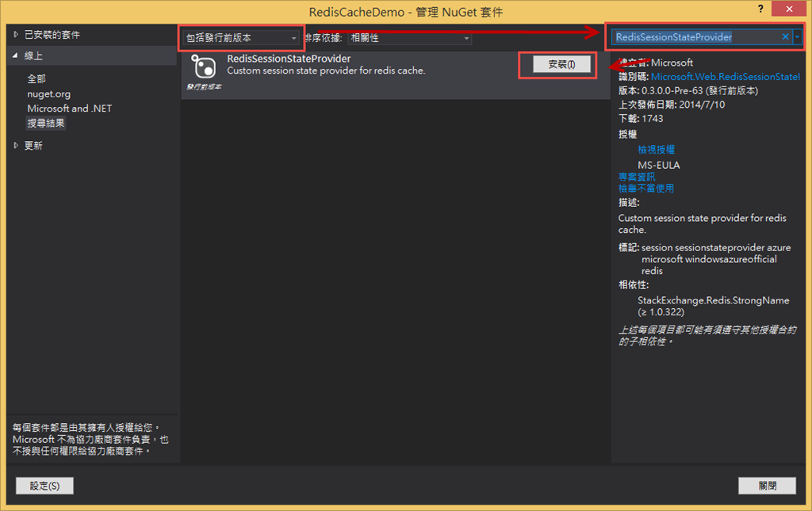Click the 關閉 close button
812x511 pixels.
coord(767,486)
